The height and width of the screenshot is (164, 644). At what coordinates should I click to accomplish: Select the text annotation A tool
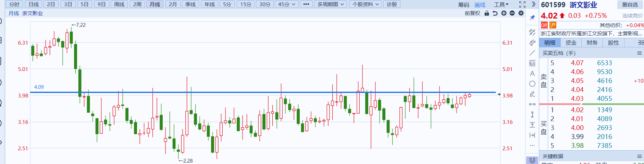[x=532, y=73]
